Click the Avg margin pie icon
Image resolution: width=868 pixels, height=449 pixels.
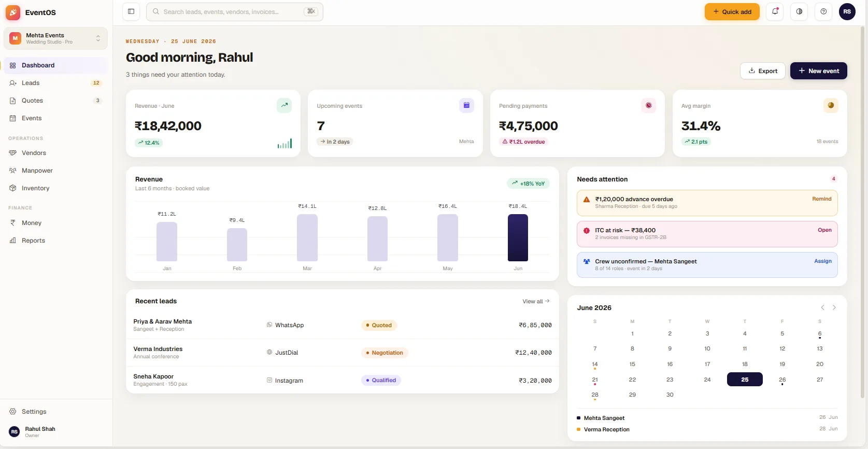831,105
